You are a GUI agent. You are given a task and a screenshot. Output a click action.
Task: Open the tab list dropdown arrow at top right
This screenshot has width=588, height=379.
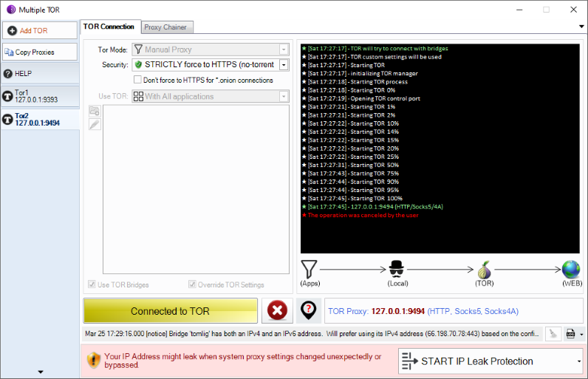tap(581, 27)
